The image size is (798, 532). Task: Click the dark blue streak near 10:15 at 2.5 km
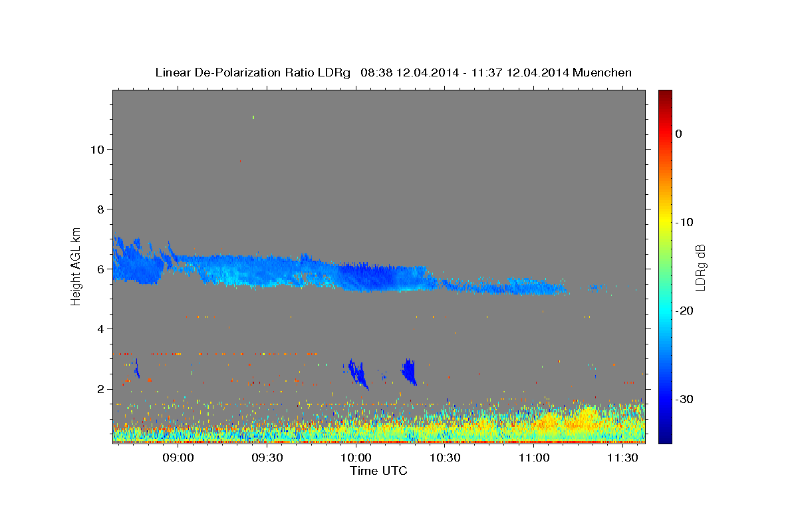pos(410,371)
